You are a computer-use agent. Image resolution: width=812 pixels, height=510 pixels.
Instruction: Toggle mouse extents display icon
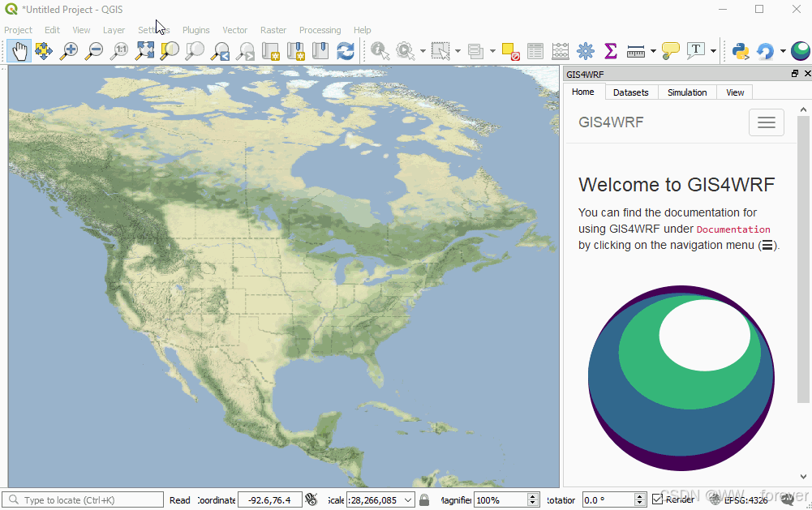[311, 499]
